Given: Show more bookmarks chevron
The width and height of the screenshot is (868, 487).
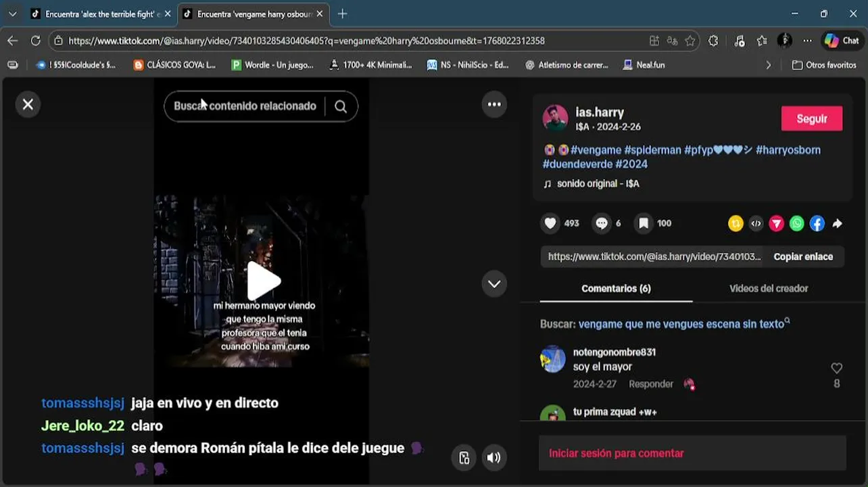Looking at the screenshot, I should pyautogui.click(x=768, y=65).
